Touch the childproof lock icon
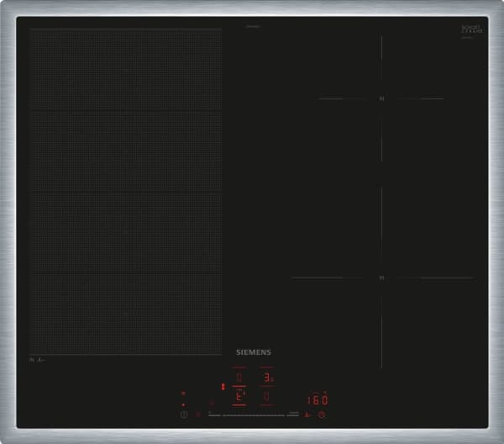 (x=199, y=415)
